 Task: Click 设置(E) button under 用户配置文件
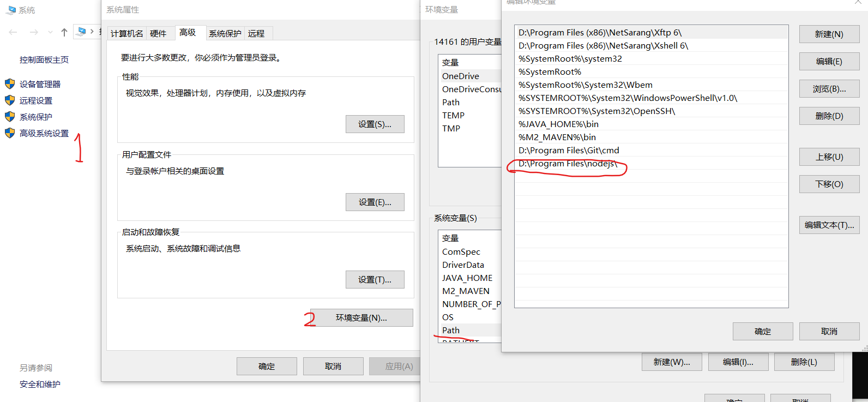(375, 202)
